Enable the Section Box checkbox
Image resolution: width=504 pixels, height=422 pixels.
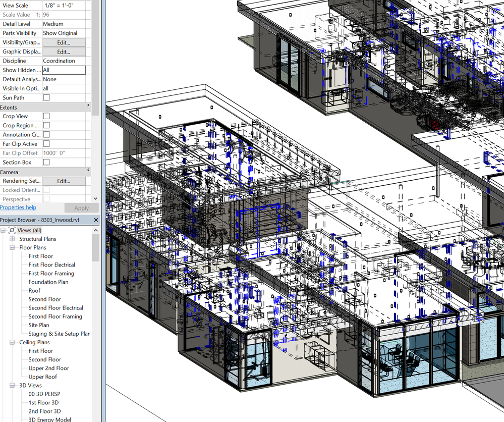(46, 163)
